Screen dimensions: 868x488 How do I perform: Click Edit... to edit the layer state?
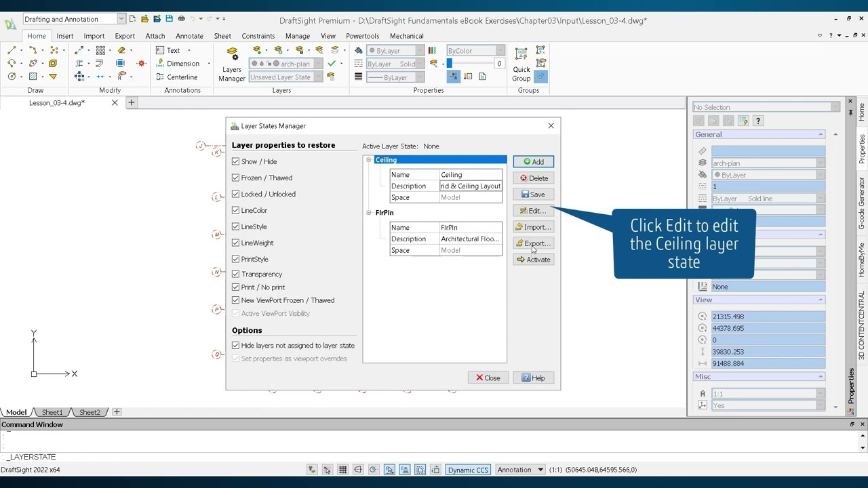(x=534, y=211)
